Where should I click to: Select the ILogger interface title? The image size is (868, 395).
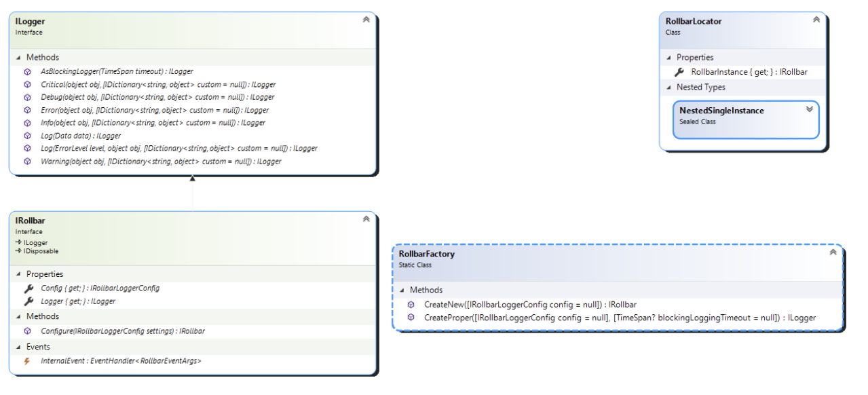(31, 22)
